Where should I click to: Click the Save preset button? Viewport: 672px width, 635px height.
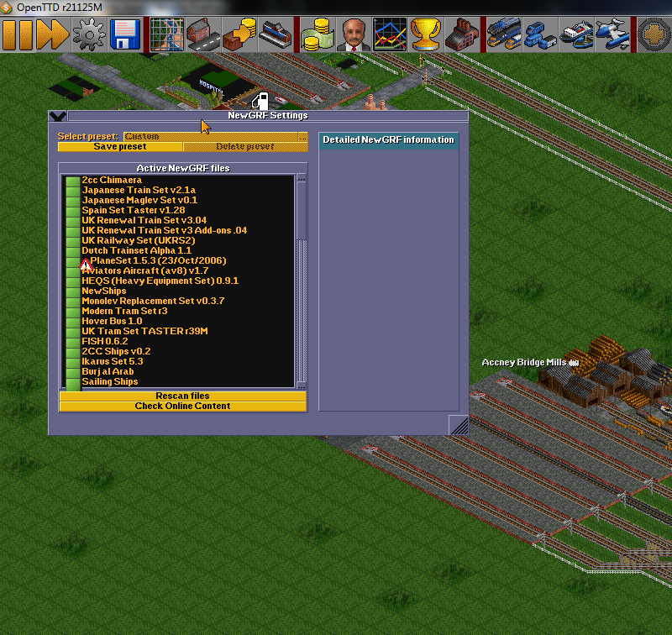click(120, 146)
